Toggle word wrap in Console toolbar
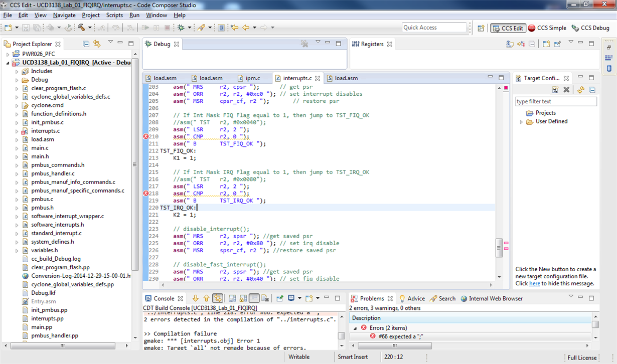617x364 pixels. tap(254, 298)
